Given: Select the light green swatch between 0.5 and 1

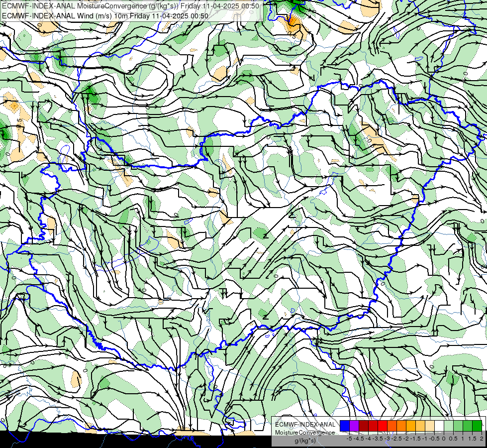Looking at the screenshot, I should click(x=458, y=426).
